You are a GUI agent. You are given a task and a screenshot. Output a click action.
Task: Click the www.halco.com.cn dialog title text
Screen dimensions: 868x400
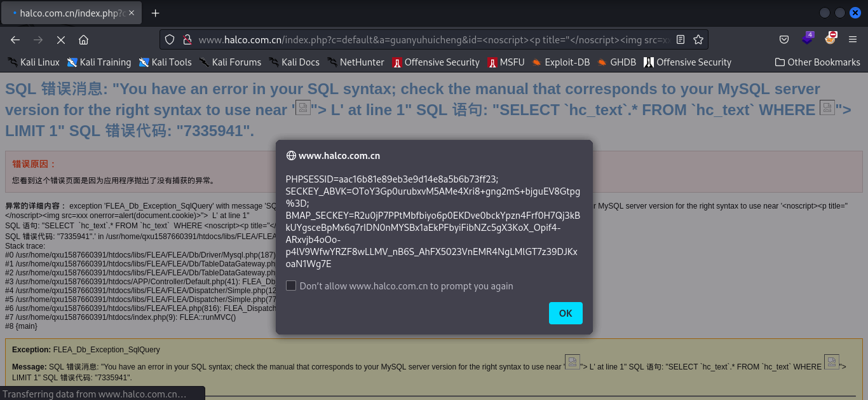click(x=339, y=156)
